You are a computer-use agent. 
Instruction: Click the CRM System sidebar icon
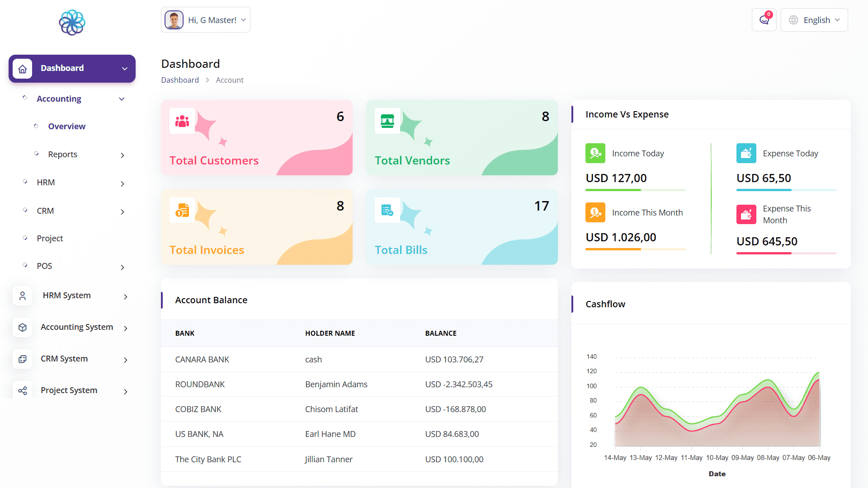[x=23, y=359]
